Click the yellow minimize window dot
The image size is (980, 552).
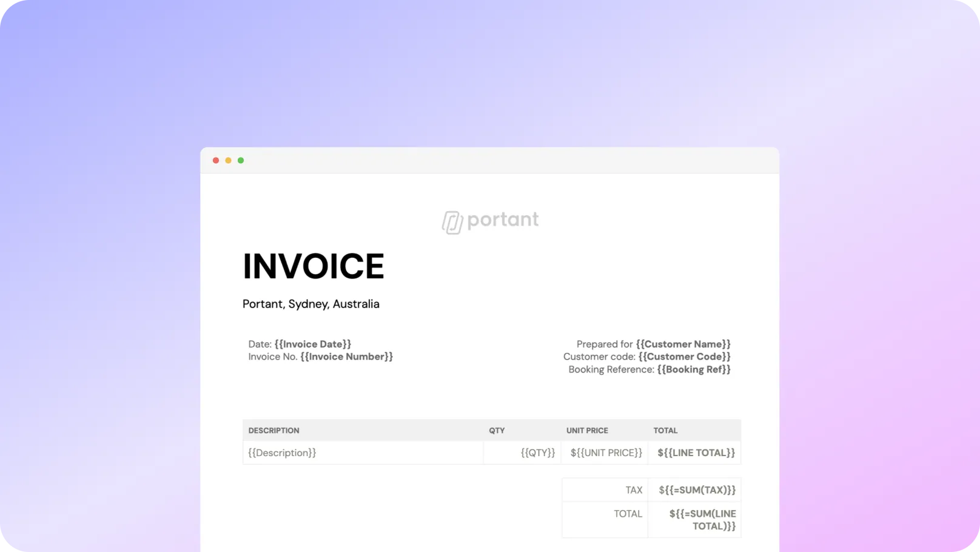[228, 160]
